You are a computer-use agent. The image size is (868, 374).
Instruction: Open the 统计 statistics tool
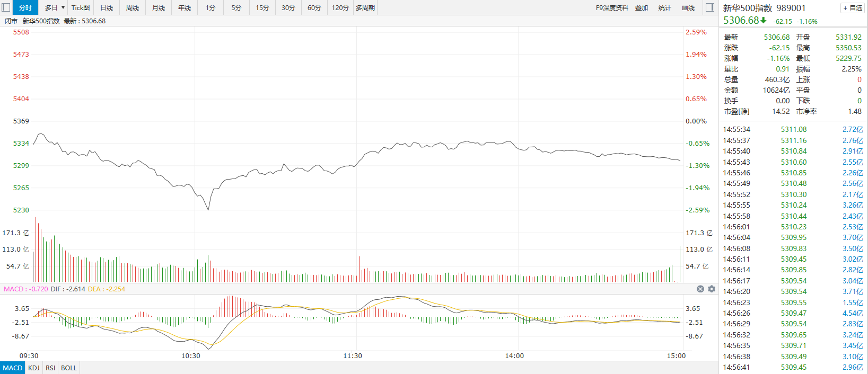[664, 7]
